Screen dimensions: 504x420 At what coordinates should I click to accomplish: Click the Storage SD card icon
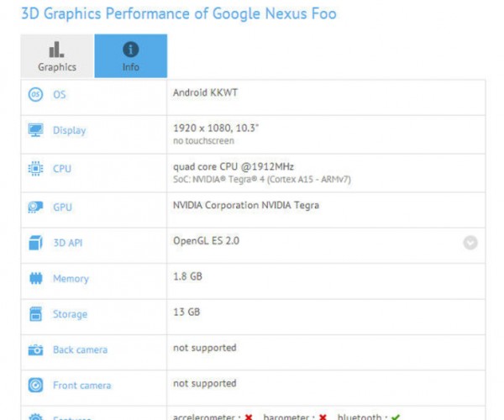(x=35, y=314)
